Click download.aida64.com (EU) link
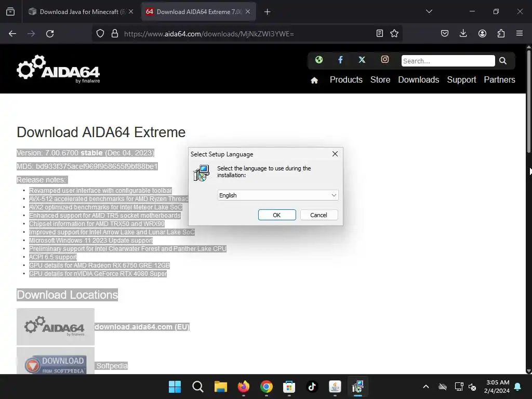Viewport: 532px width, 399px height. [142, 327]
